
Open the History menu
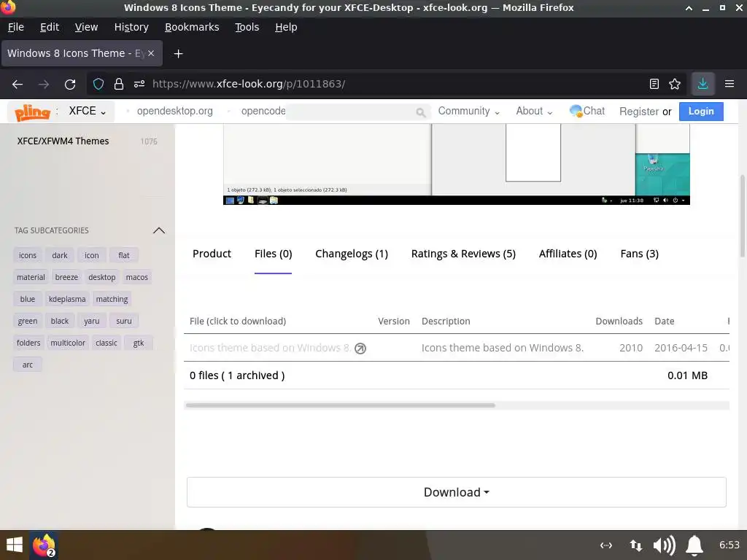tap(131, 27)
